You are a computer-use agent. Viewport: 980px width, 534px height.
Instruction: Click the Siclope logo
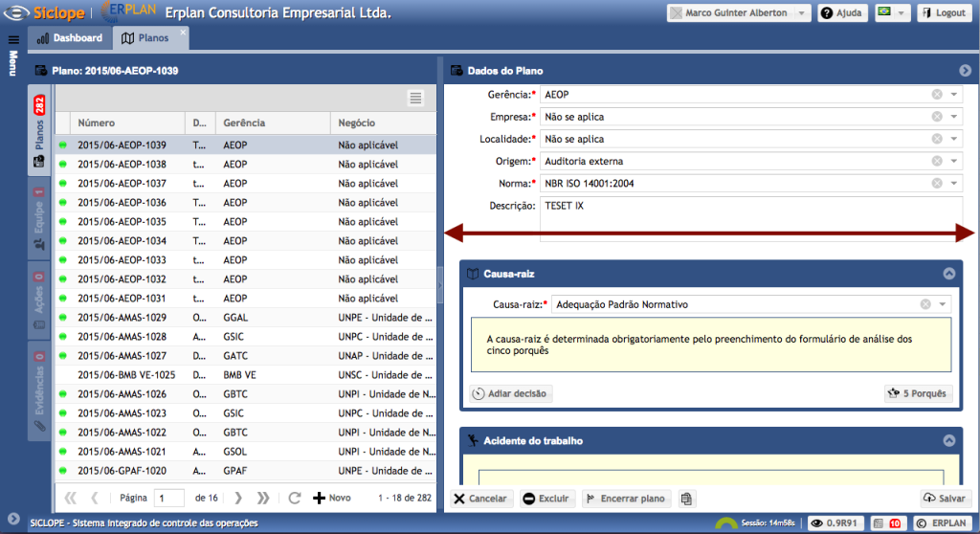(44, 12)
